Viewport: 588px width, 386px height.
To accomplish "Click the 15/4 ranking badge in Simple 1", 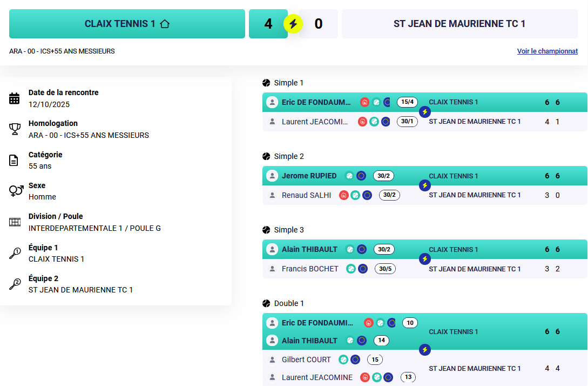I will tap(407, 102).
